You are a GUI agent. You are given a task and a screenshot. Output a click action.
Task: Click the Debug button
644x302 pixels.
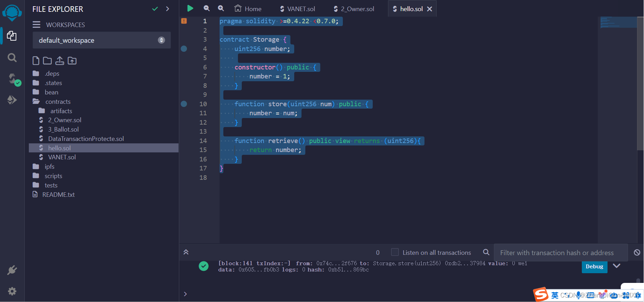(594, 267)
